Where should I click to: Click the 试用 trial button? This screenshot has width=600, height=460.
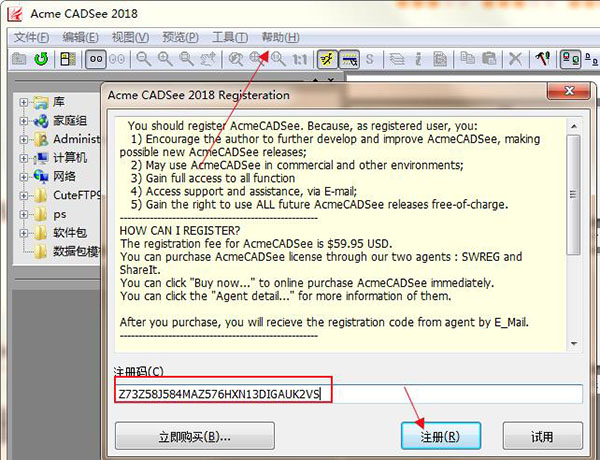pos(543,436)
